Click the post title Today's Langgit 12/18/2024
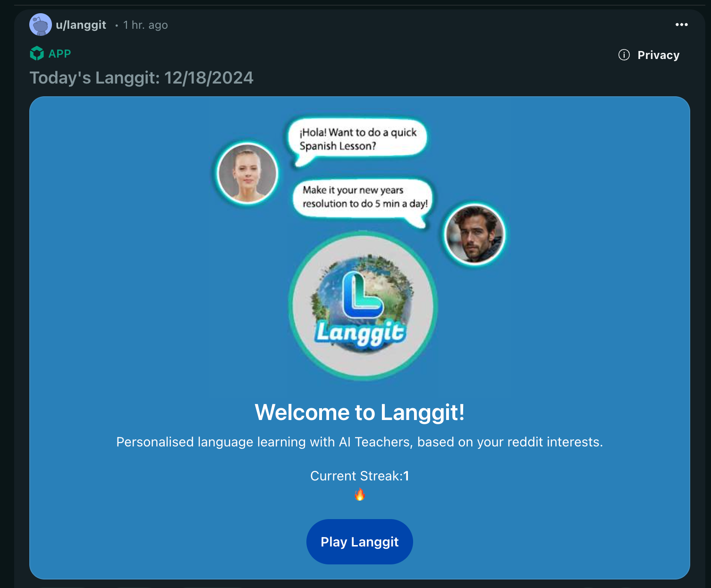This screenshot has height=588, width=711. [142, 78]
